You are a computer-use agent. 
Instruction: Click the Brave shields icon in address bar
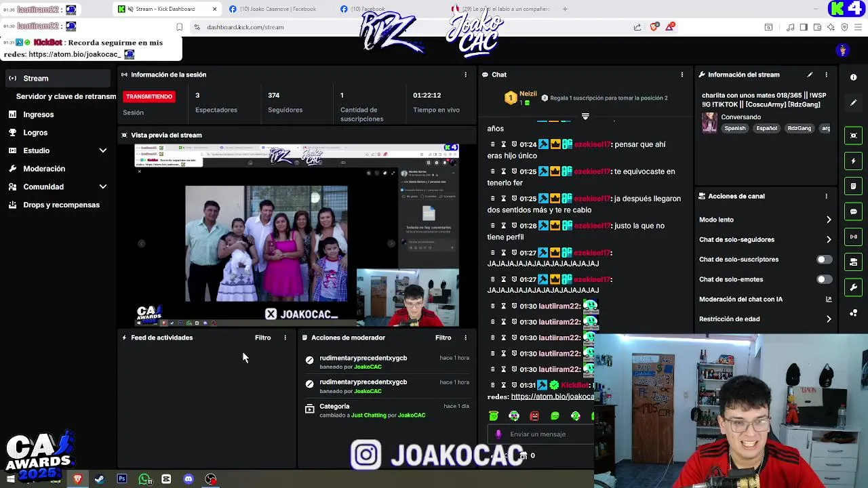tap(654, 27)
